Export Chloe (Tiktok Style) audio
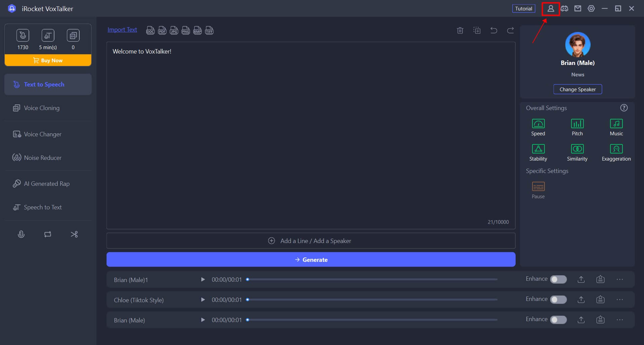 tap(581, 300)
